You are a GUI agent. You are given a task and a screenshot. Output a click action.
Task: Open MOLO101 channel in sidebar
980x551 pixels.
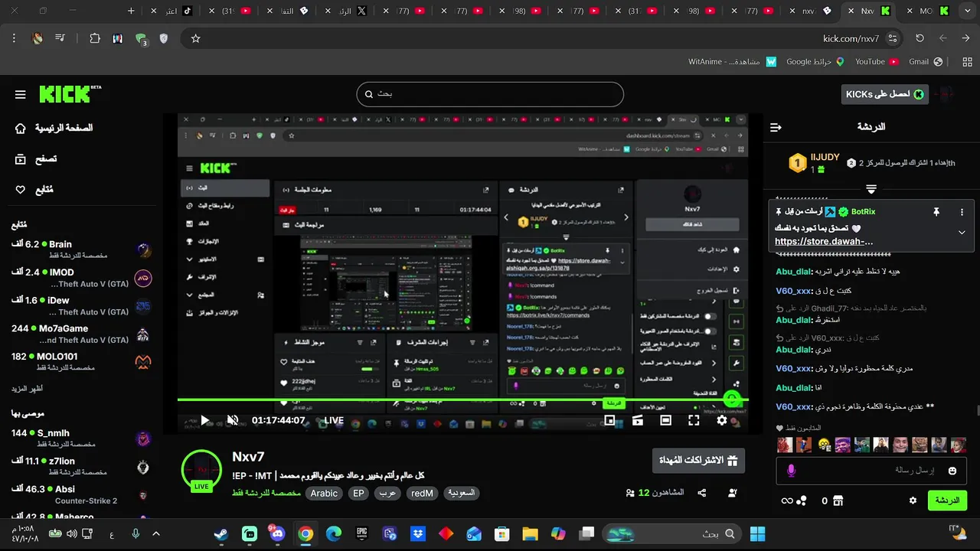(81, 361)
